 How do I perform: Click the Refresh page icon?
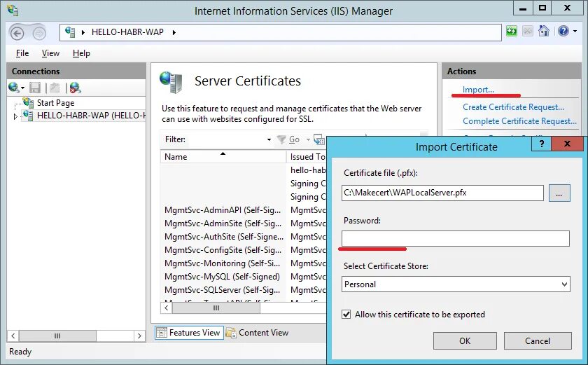[512, 32]
